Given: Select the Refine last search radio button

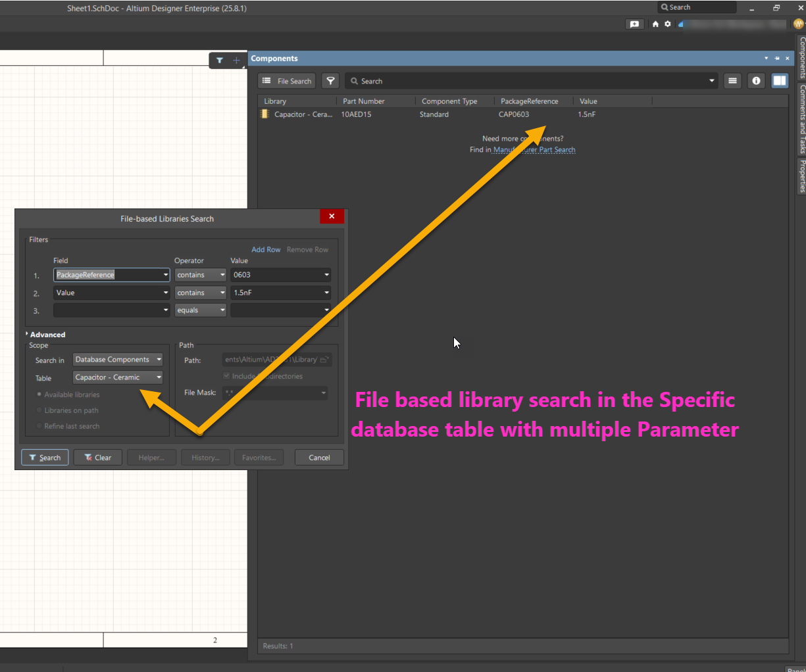Looking at the screenshot, I should 39,426.
